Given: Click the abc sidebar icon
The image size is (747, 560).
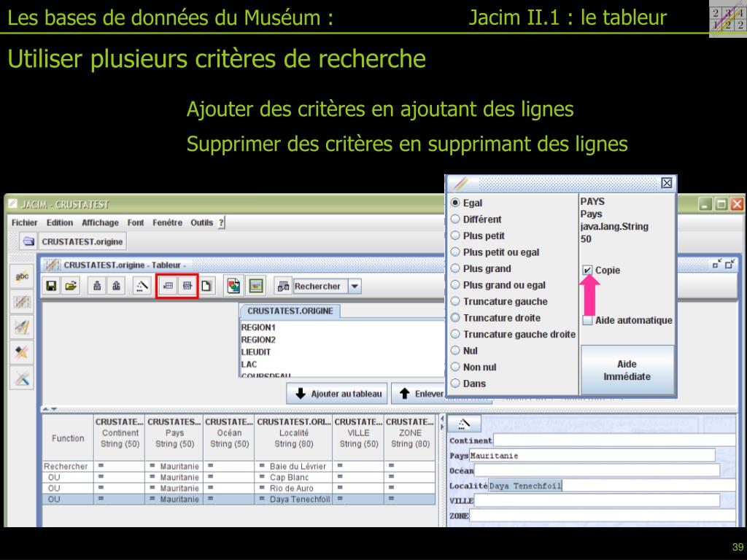Looking at the screenshot, I should point(22,276).
